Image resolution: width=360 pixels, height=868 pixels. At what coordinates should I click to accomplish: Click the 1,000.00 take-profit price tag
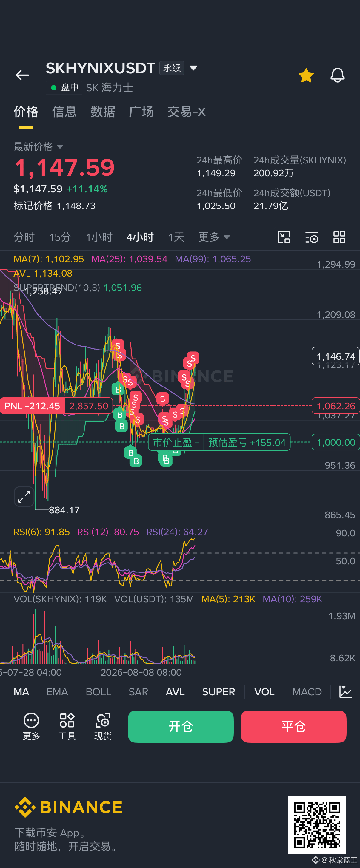pos(336,442)
